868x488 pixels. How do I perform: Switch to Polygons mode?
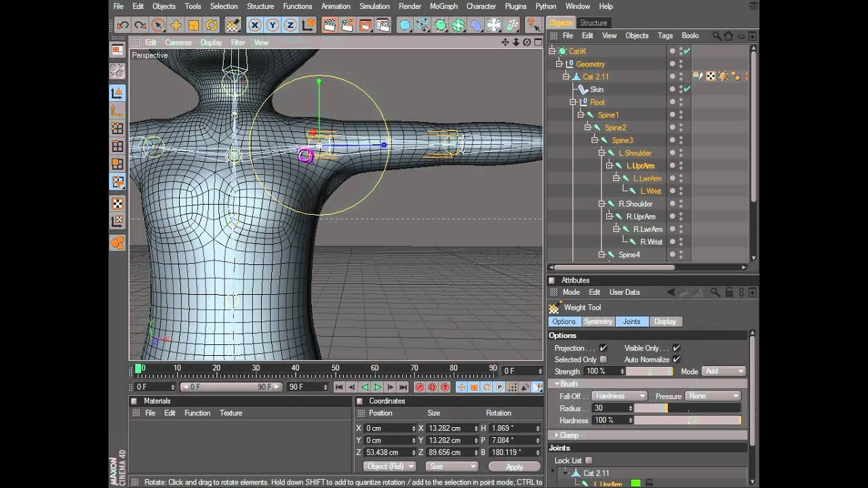click(117, 163)
